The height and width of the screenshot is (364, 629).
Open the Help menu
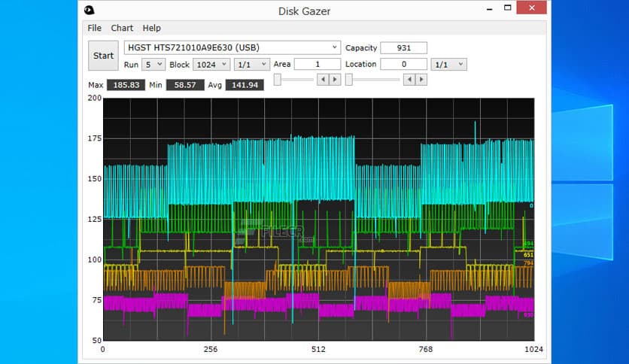pyautogui.click(x=152, y=28)
